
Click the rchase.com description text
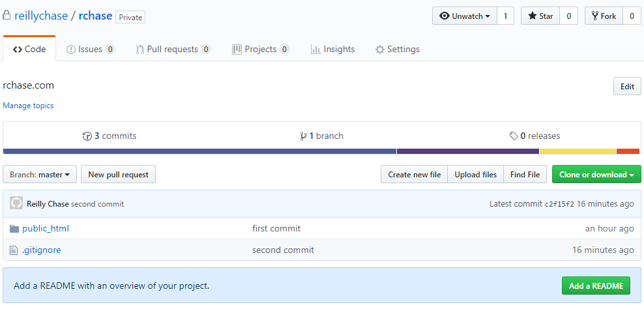(28, 85)
